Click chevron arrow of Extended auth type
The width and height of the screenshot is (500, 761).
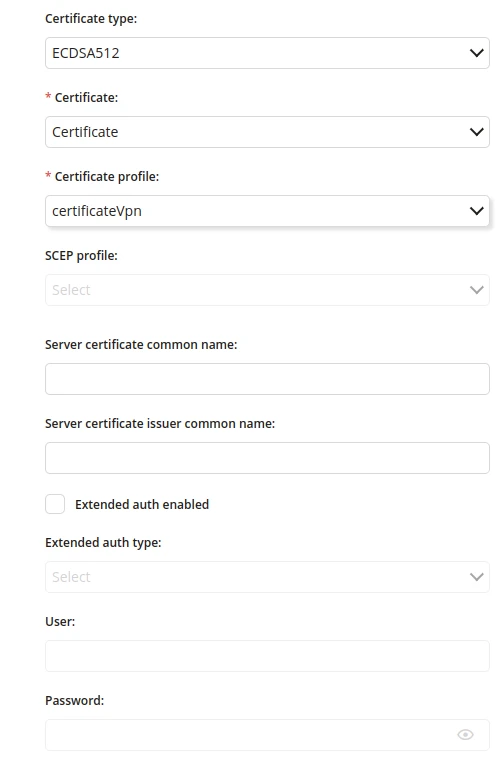click(477, 577)
